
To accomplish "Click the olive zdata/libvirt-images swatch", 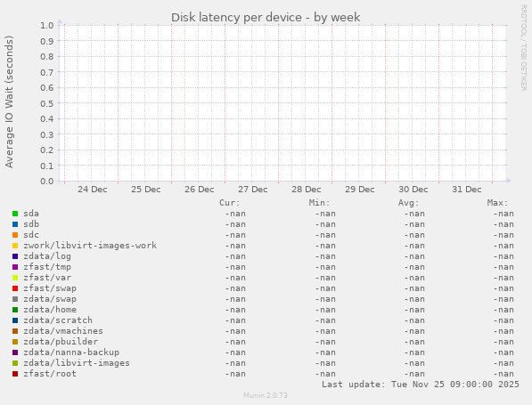I will point(15,363).
